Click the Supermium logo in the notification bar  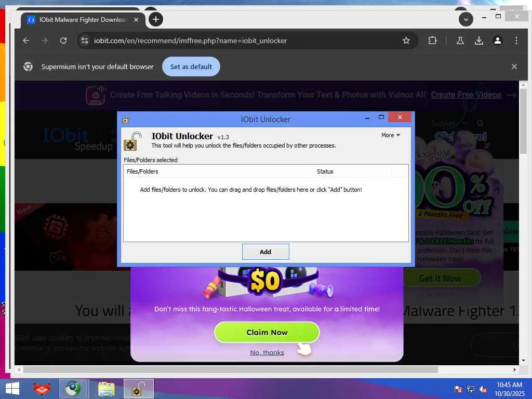28,66
